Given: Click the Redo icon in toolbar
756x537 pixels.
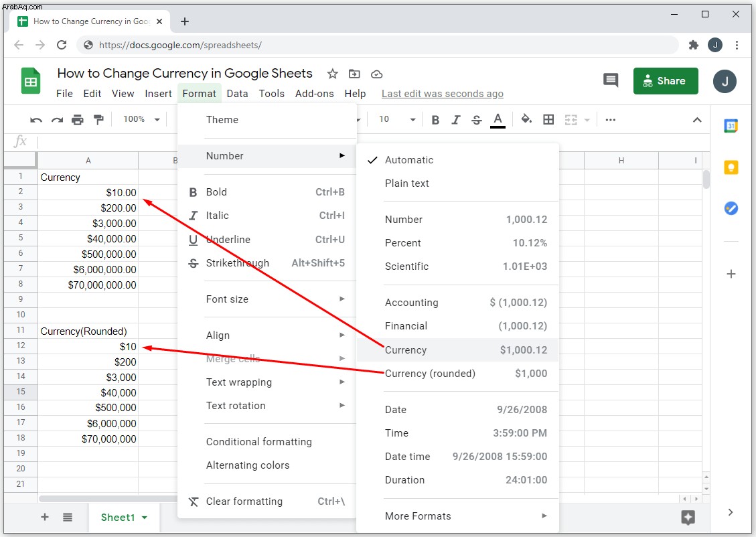Looking at the screenshot, I should tap(58, 120).
